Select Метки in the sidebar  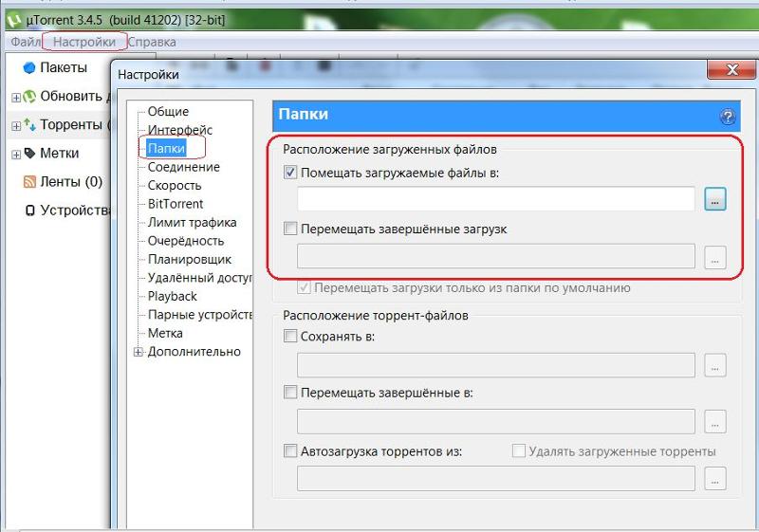tap(59, 154)
